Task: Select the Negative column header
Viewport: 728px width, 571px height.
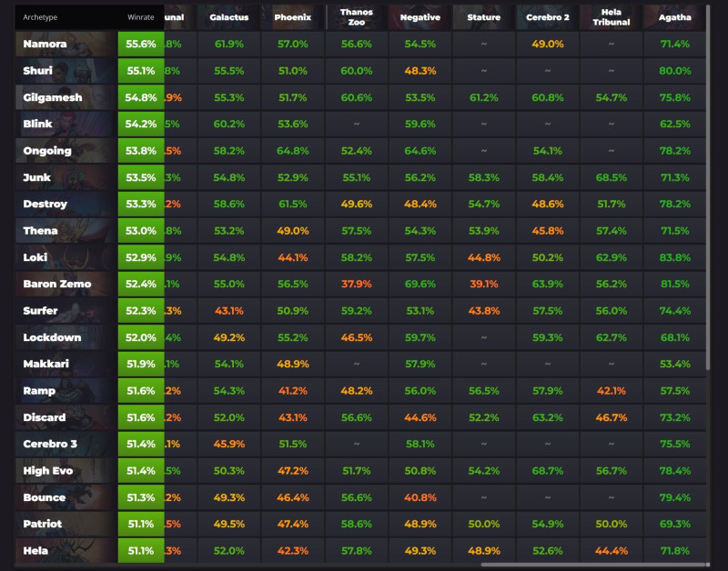Action: point(420,17)
